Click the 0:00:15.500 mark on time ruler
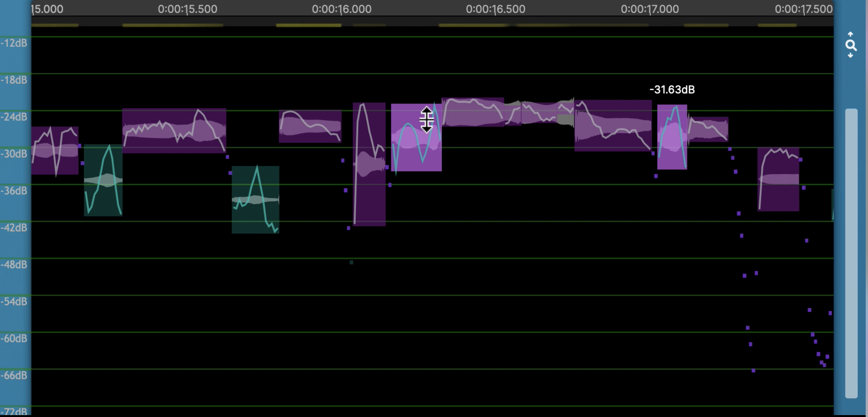Screen dimensions: 868x417 click(187, 9)
